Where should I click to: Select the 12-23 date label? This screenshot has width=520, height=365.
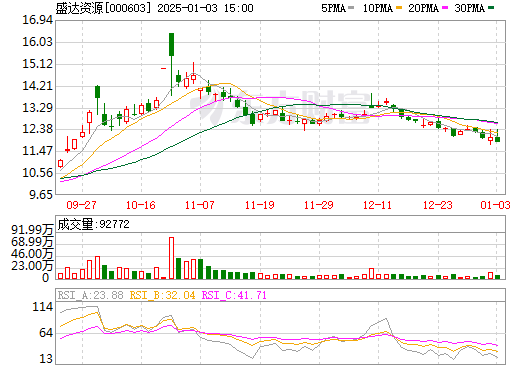click(438, 205)
